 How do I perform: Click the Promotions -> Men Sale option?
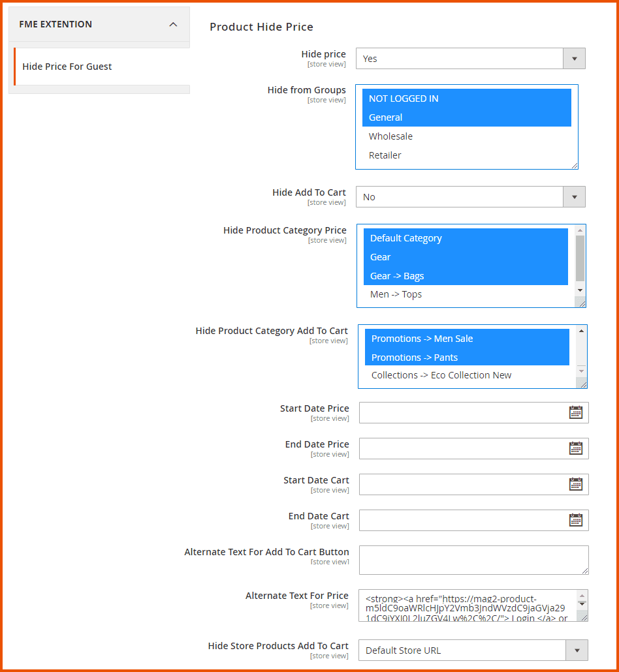[422, 339]
